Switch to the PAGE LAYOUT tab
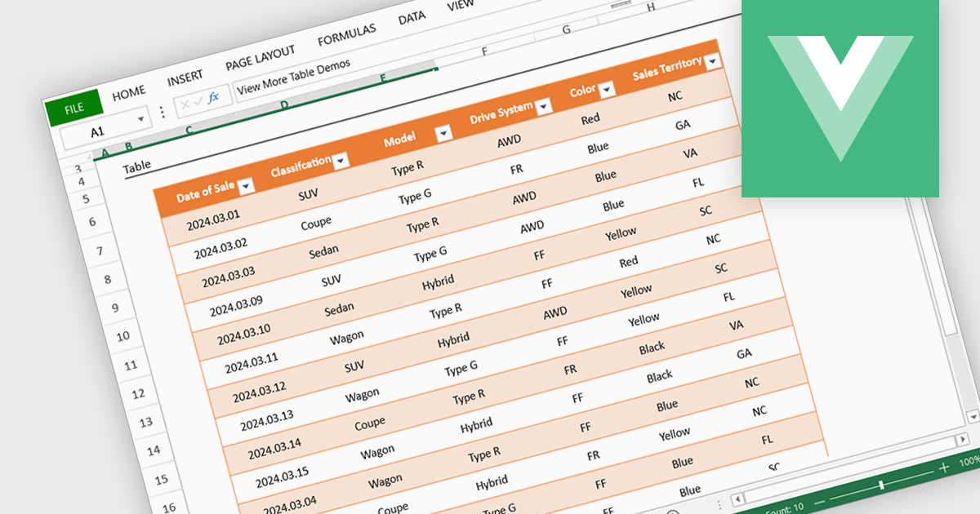The width and height of the screenshot is (980, 514). (x=260, y=58)
